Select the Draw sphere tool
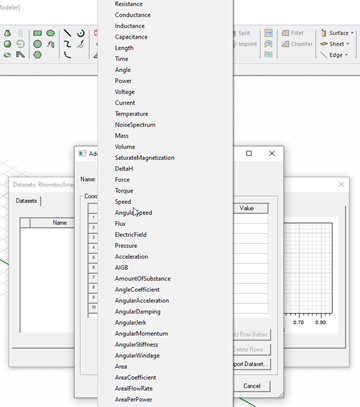The image size is (360, 407). (7, 44)
